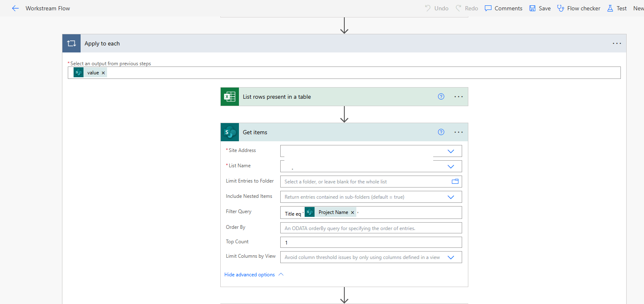This screenshot has height=304, width=644.
Task: Click the Flow checker stethoscope icon
Action: point(561,8)
